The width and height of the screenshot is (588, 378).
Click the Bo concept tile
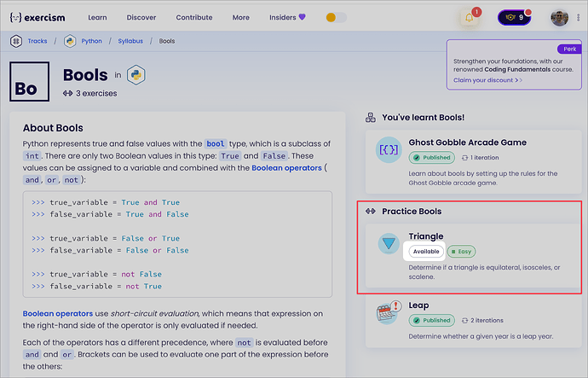[29, 81]
